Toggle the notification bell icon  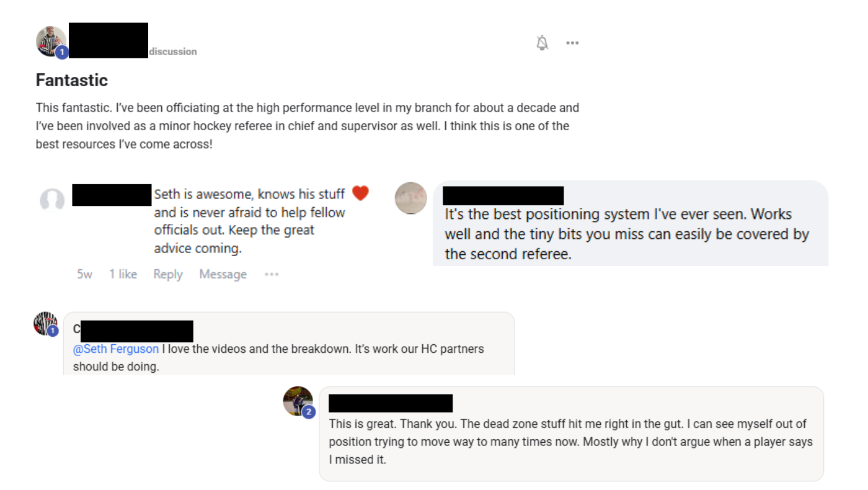click(542, 43)
